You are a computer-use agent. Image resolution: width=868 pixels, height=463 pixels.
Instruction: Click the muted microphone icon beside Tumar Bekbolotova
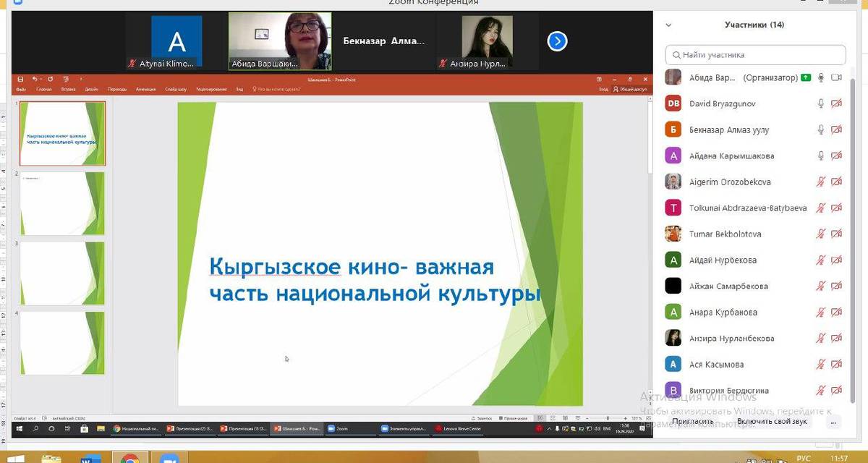(821, 234)
